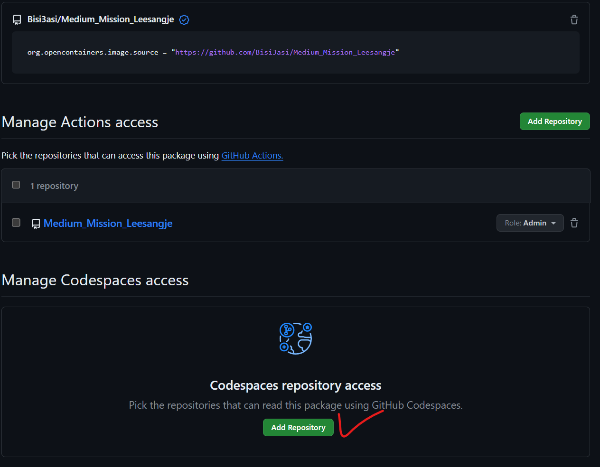Open Medium_Mission_Leesangje repository link in Actions list
The height and width of the screenshot is (467, 600).
(108, 223)
